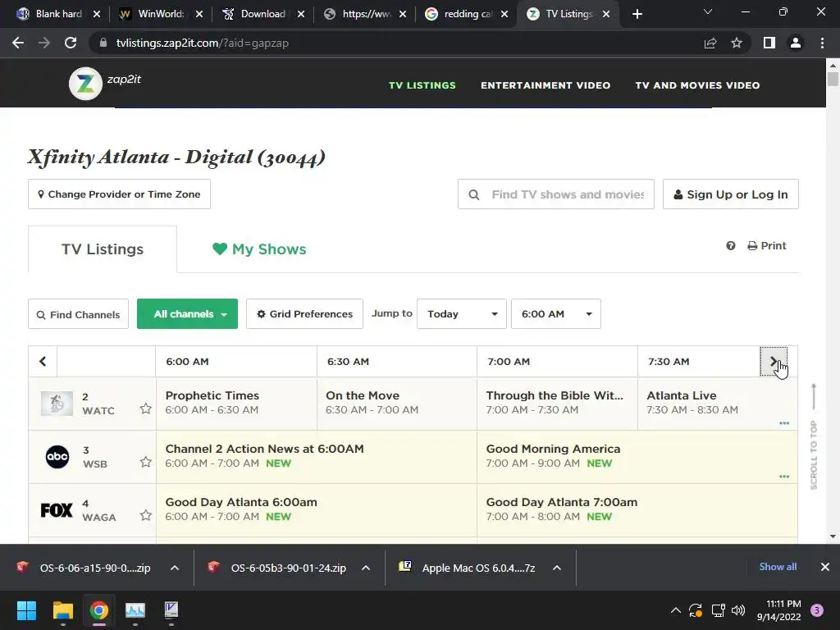Switch to the My Shows tab
The height and width of the screenshot is (630, 840).
[260, 249]
